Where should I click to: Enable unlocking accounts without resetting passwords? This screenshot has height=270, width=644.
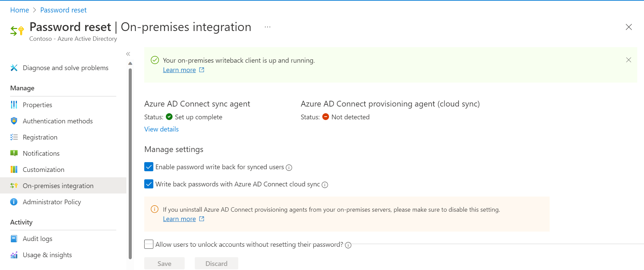coord(149,244)
